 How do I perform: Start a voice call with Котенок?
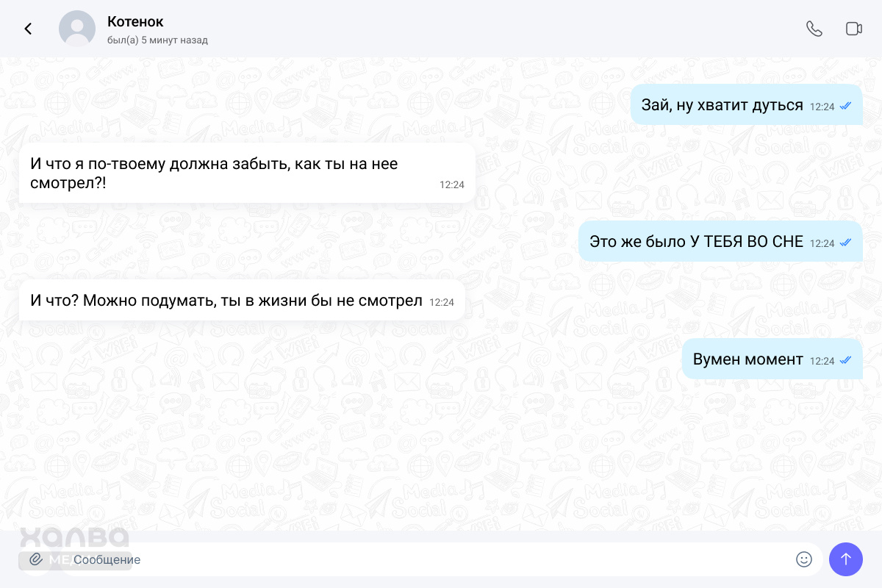pos(814,29)
